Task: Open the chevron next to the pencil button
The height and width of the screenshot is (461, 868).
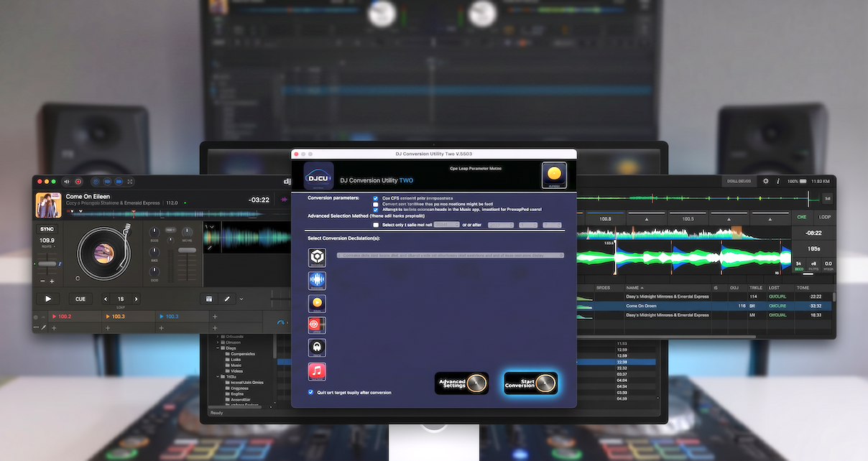Action: 241,299
